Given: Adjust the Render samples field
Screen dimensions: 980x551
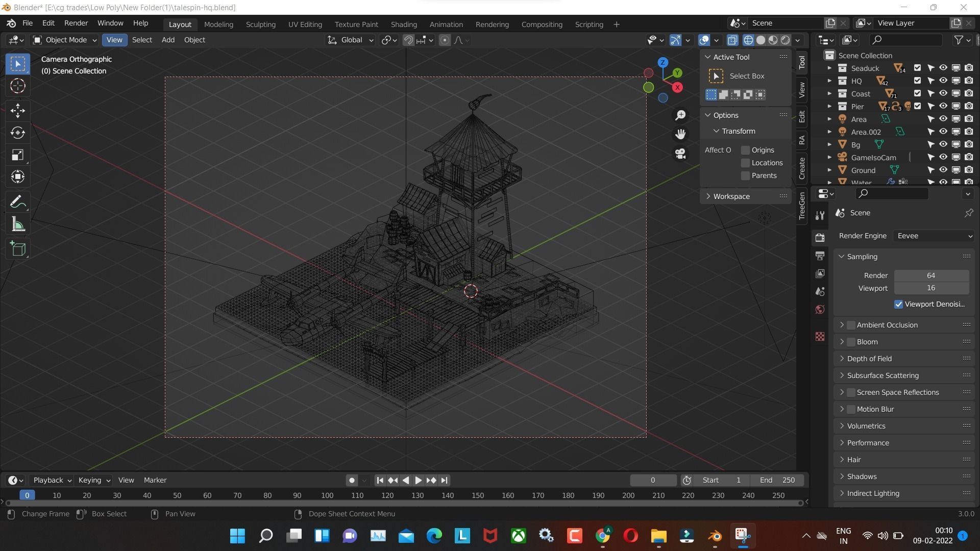Looking at the screenshot, I should (931, 275).
